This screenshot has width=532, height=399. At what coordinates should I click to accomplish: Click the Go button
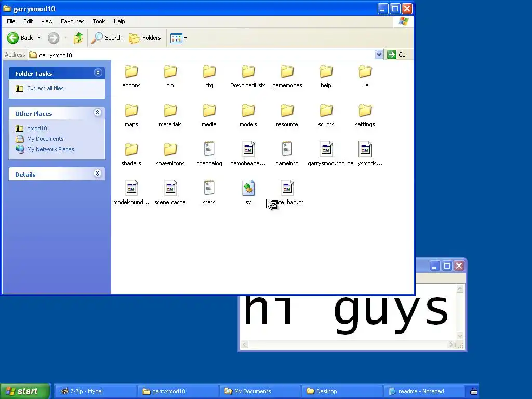tap(396, 54)
